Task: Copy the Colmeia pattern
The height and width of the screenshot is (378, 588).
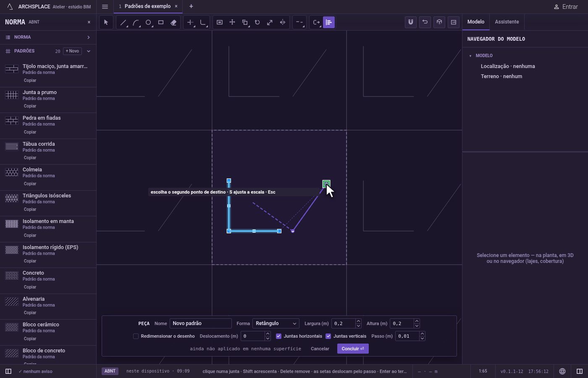Action: pyautogui.click(x=30, y=184)
